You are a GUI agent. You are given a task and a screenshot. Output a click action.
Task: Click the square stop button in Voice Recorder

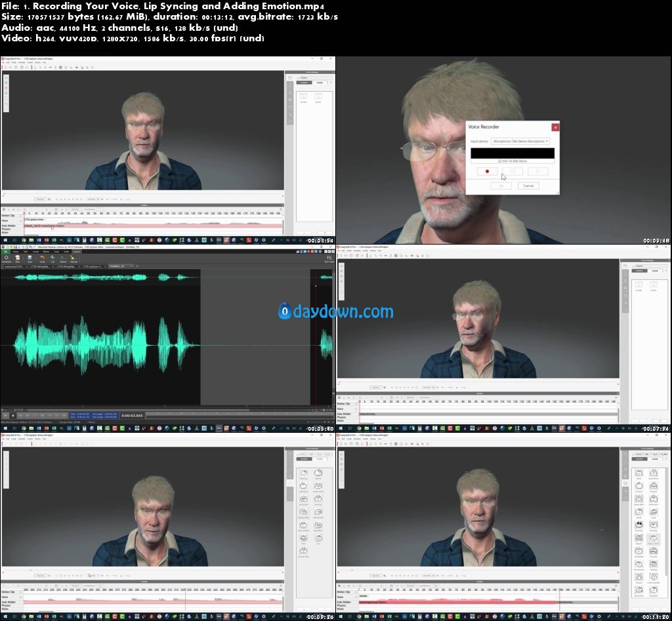(x=513, y=171)
